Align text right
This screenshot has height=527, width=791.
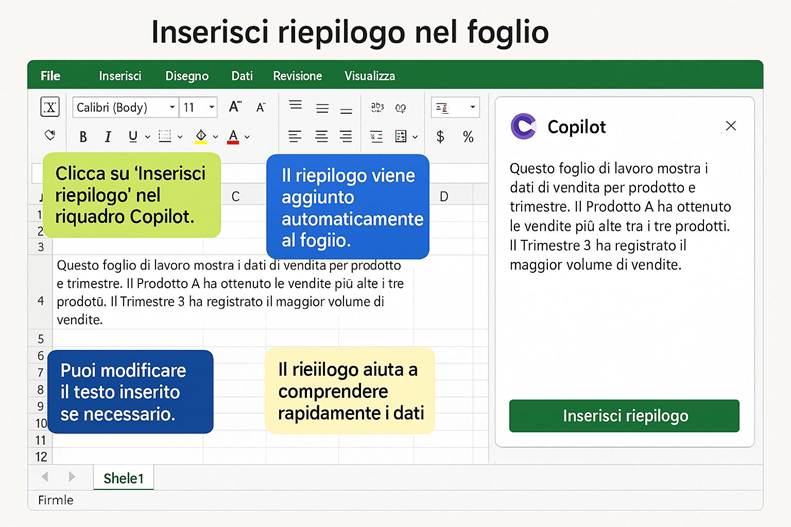coord(346,136)
